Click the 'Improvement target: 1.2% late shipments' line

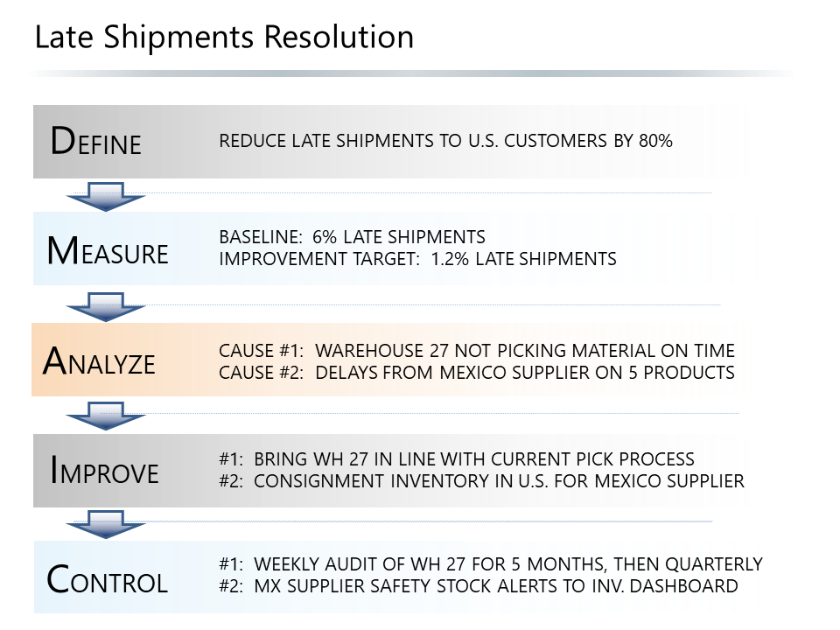(417, 259)
